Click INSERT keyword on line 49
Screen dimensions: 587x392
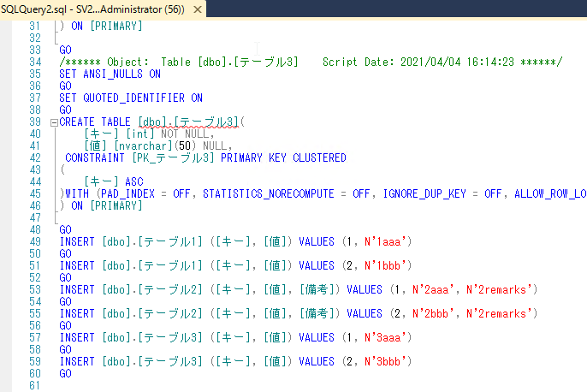[77, 241]
